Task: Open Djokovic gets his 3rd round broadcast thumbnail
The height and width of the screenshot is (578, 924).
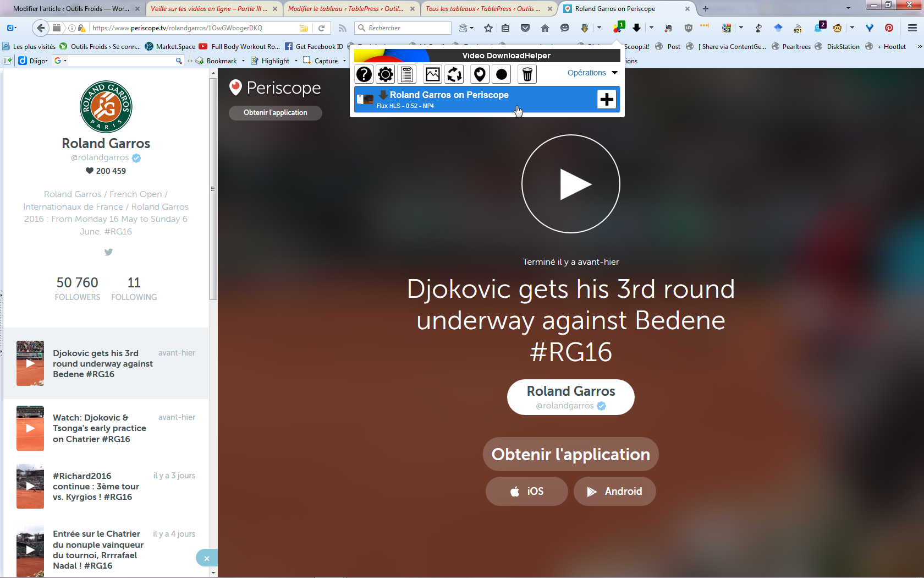Action: [30, 363]
